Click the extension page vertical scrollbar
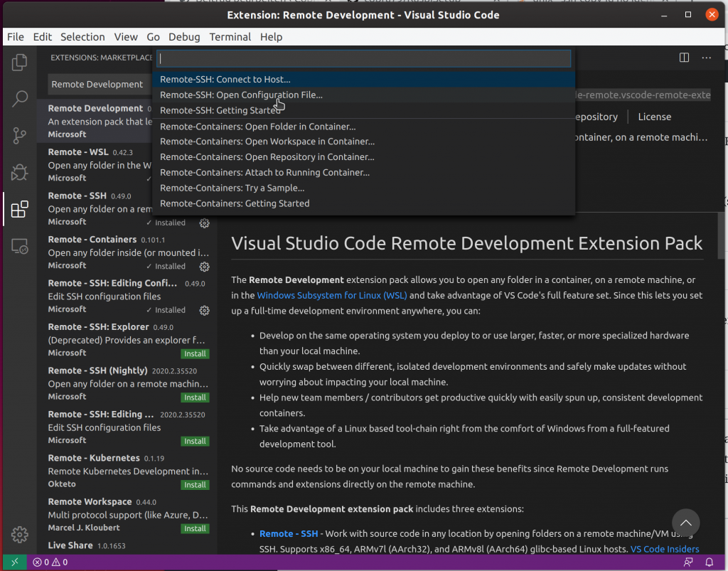This screenshot has height=571, width=728. coord(721,237)
